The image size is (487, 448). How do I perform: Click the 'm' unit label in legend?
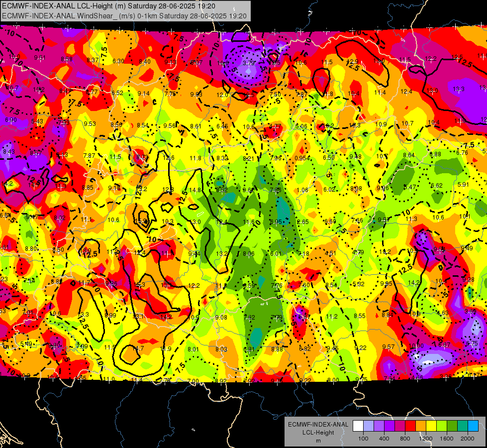(318, 441)
